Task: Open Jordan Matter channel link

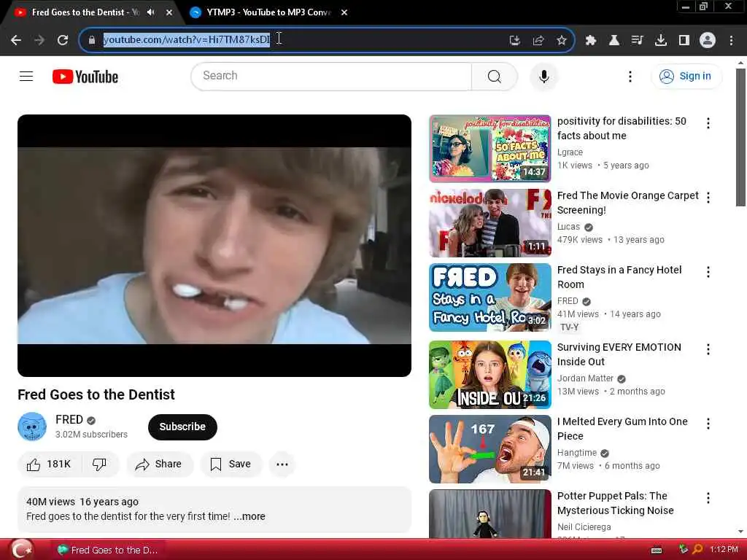Action: [x=585, y=378]
